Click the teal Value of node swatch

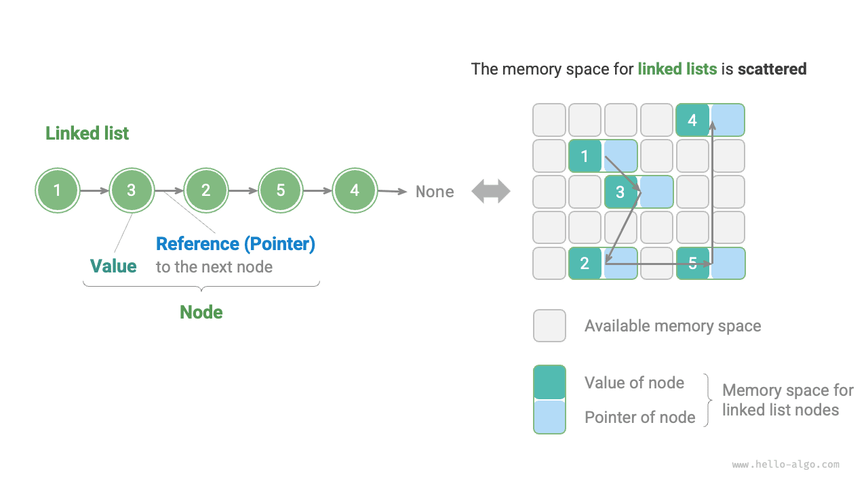549,383
